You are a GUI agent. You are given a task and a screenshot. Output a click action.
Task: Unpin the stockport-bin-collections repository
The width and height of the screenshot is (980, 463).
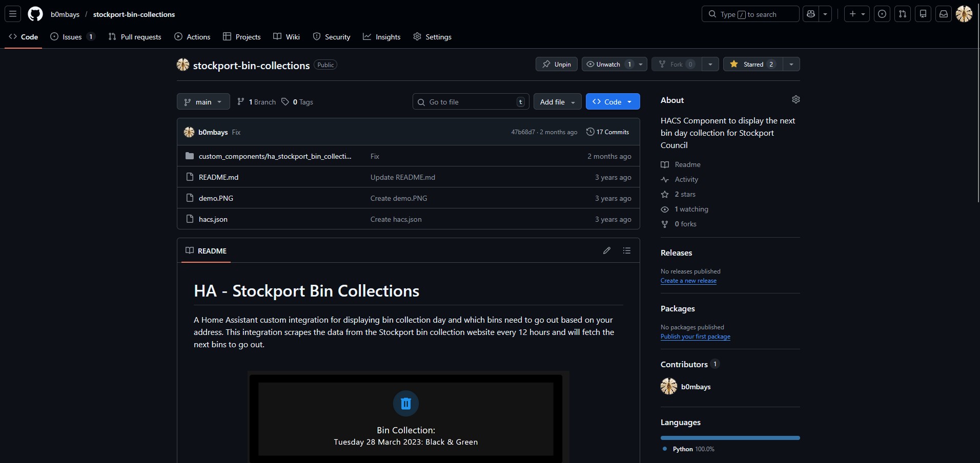point(556,64)
